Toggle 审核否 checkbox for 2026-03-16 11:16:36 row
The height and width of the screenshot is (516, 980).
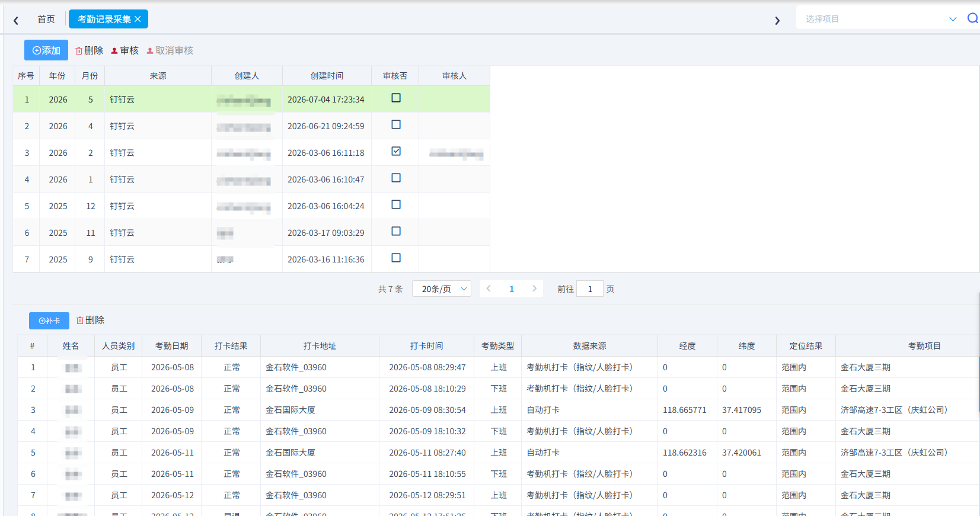[396, 258]
